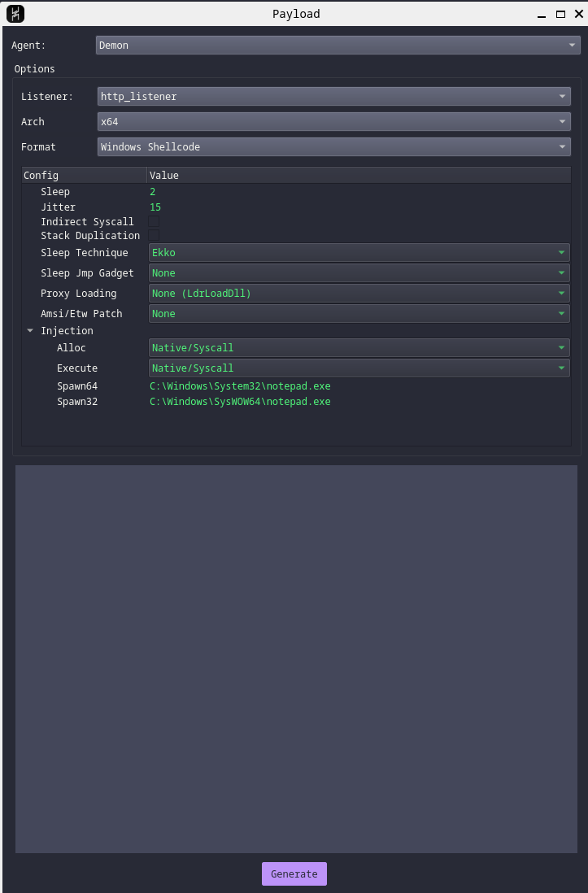588x893 pixels.
Task: Tick the Stack Duplication checkbox
Action: 154,235
